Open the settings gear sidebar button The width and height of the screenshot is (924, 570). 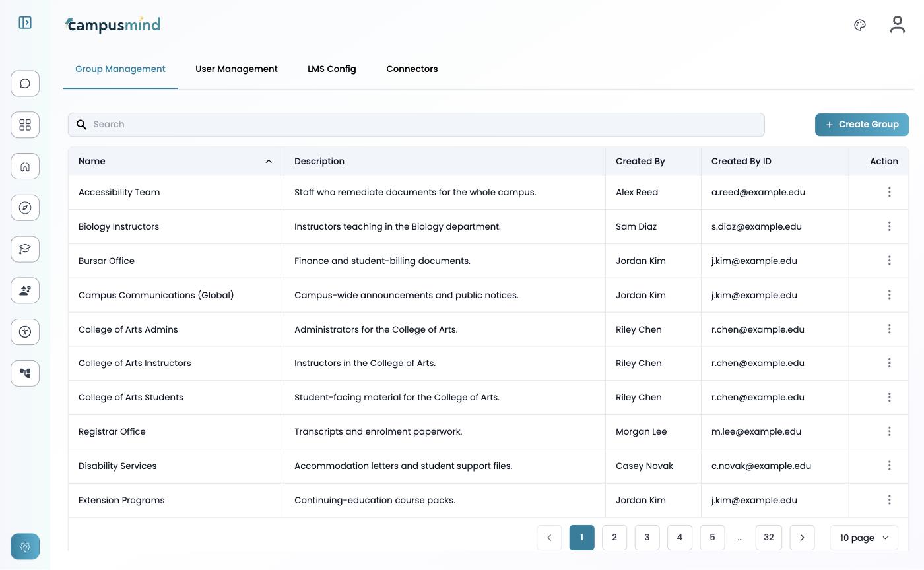coord(25,546)
